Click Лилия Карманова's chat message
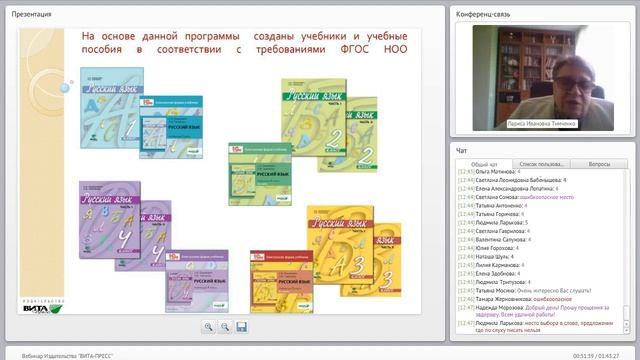The width and height of the screenshot is (640, 360). pyautogui.click(x=491, y=265)
